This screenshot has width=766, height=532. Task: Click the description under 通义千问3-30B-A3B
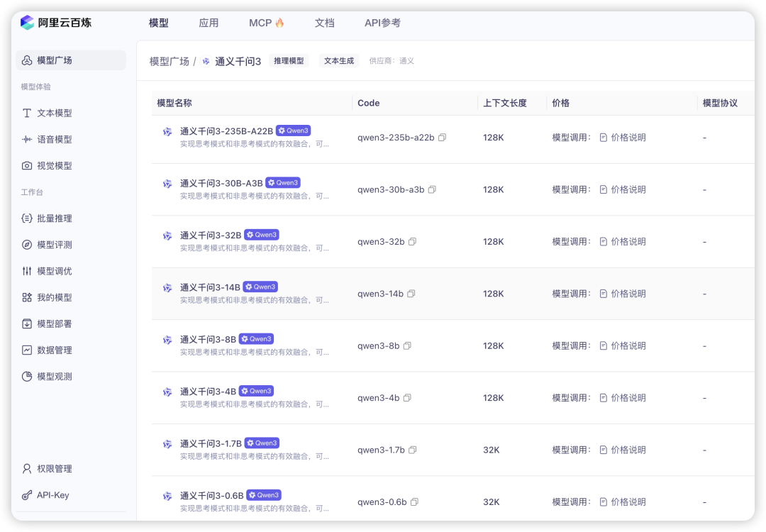[254, 196]
